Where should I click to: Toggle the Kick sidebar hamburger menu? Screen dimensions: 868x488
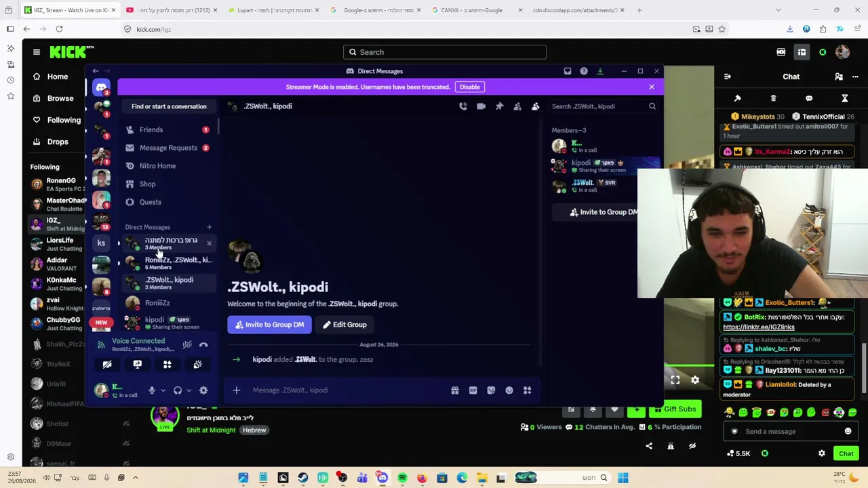pos(37,52)
